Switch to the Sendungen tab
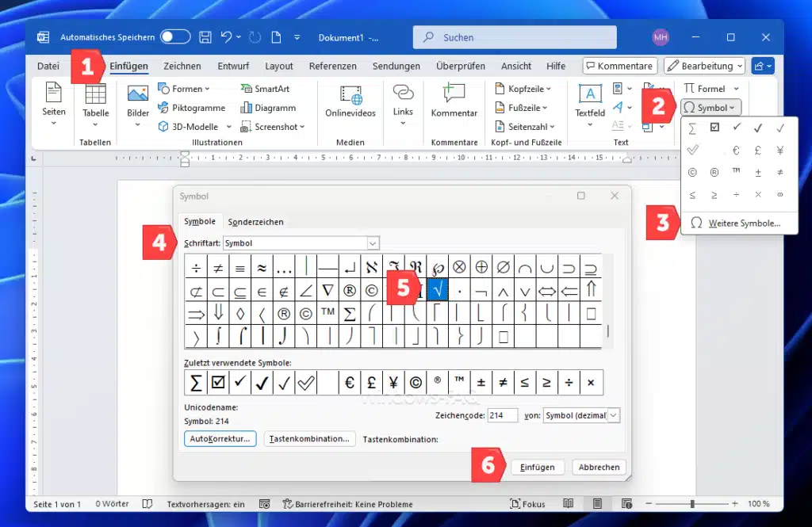Viewport: 812px width, 527px height. (396, 66)
